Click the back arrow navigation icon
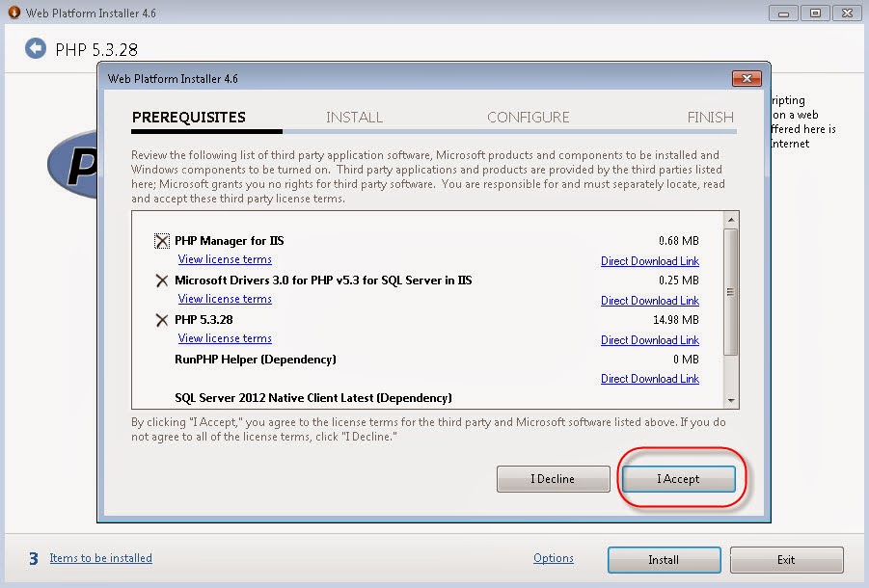 pyautogui.click(x=36, y=47)
